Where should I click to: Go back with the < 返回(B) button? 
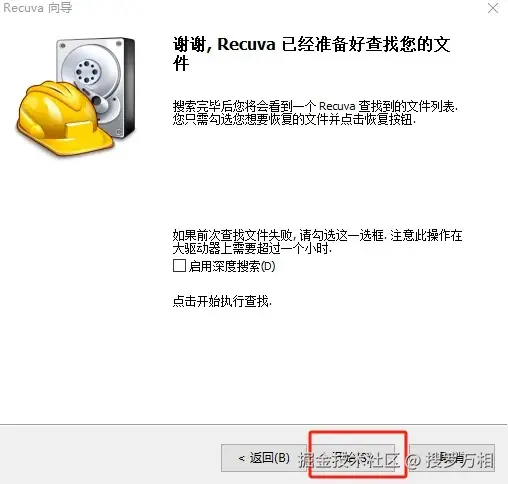264,458
